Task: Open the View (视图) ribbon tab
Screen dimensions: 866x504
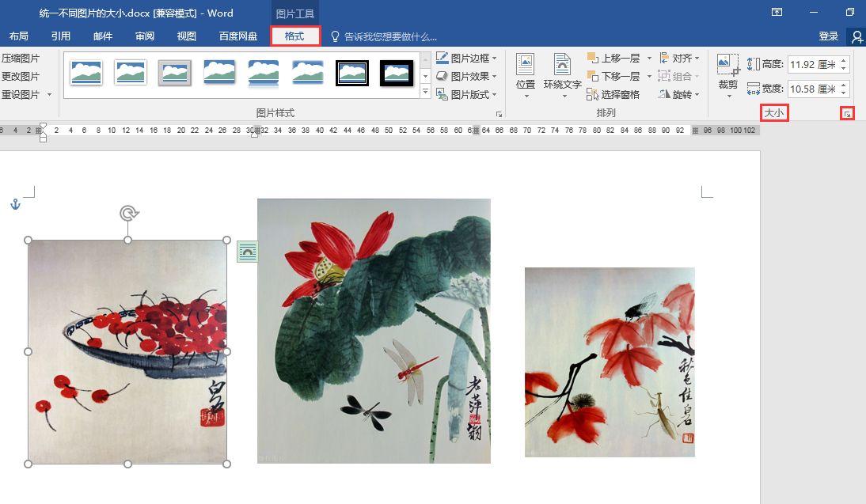Action: point(186,36)
